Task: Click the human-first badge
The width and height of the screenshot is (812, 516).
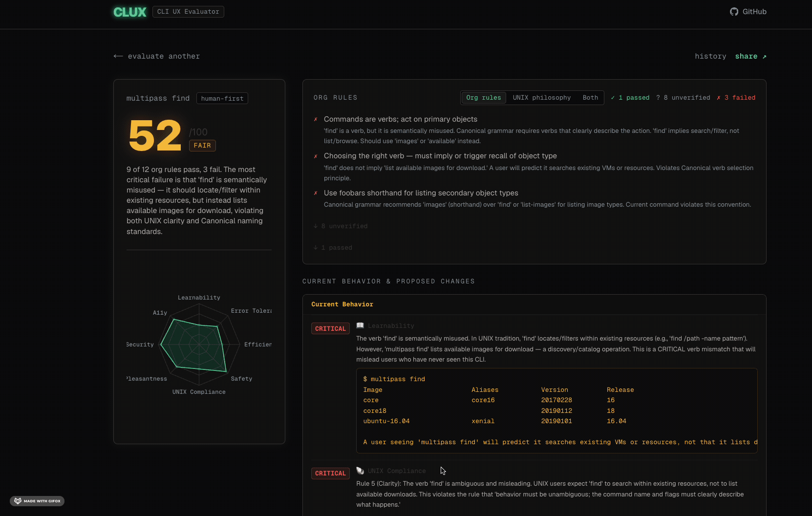Action: pyautogui.click(x=222, y=98)
